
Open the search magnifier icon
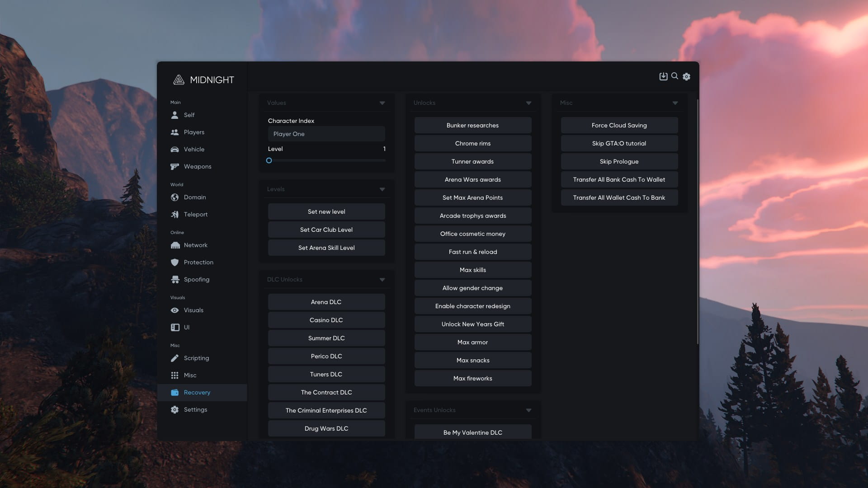coord(675,76)
